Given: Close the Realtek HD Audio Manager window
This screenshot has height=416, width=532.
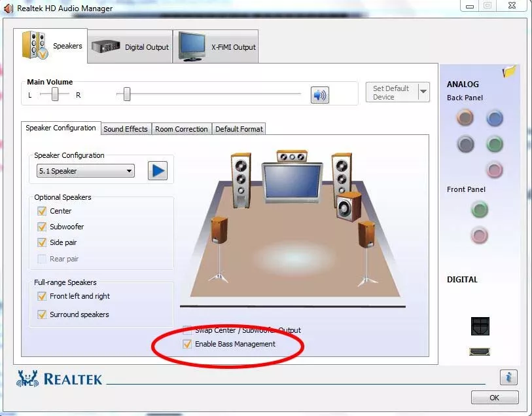Looking at the screenshot, I should [x=512, y=6].
